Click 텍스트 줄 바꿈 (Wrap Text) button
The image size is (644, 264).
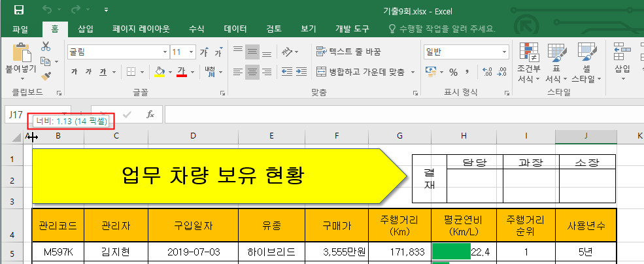pos(348,52)
